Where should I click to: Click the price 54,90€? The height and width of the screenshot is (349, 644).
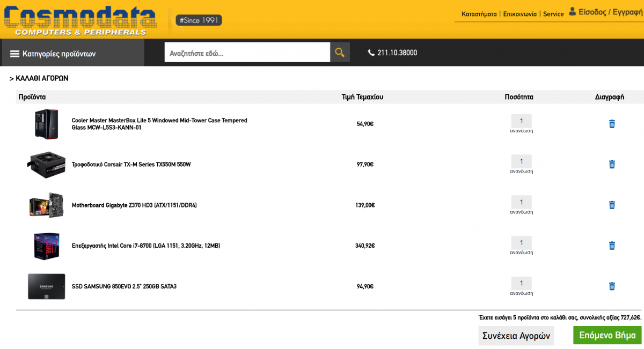(365, 124)
